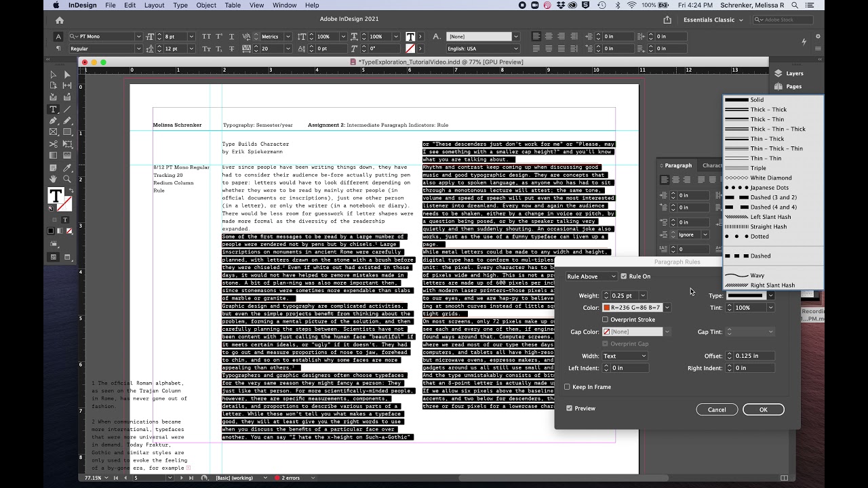The width and height of the screenshot is (868, 488).
Task: Click the Share icon near workspace switcher
Action: point(667,20)
